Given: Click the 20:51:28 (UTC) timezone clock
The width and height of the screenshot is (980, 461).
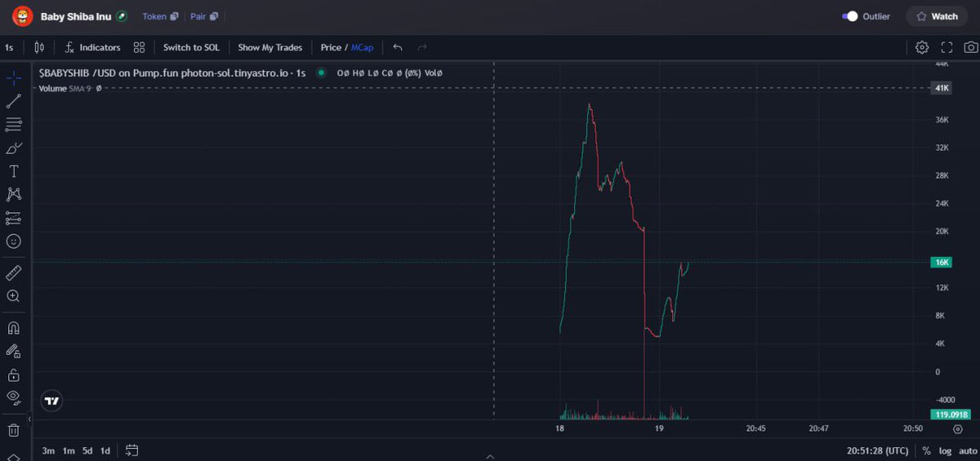Looking at the screenshot, I should [x=877, y=450].
